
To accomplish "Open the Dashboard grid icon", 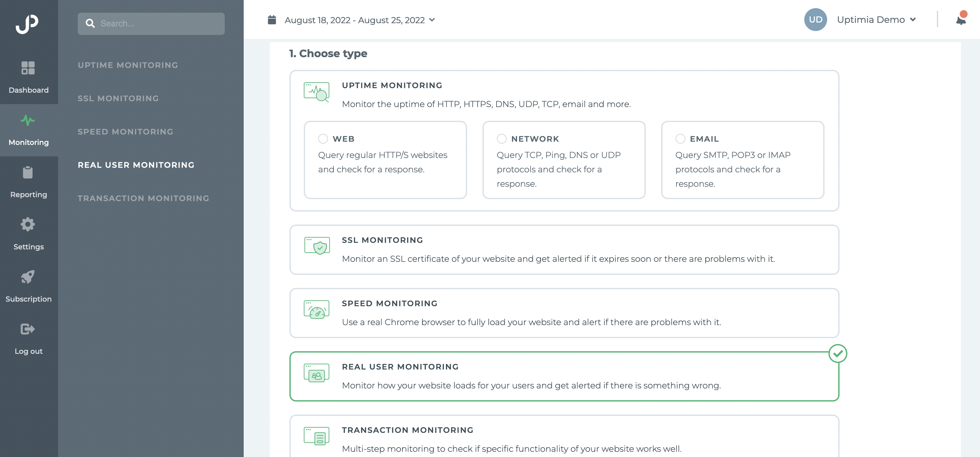I will click(x=28, y=68).
